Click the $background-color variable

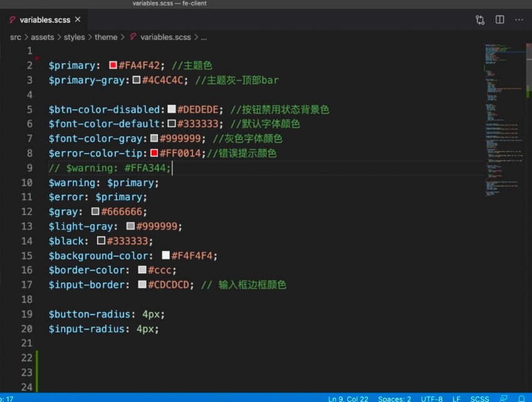98,256
